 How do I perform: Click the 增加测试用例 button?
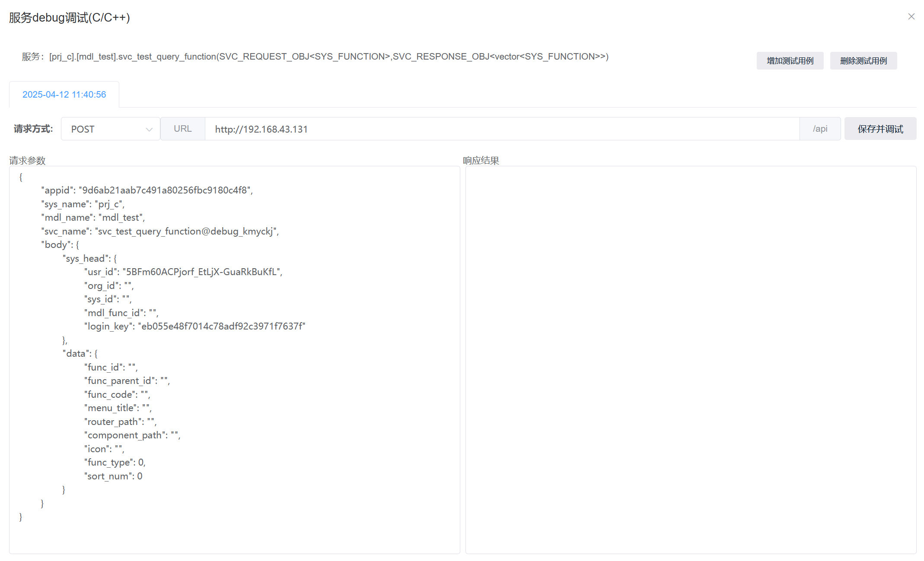(x=790, y=61)
